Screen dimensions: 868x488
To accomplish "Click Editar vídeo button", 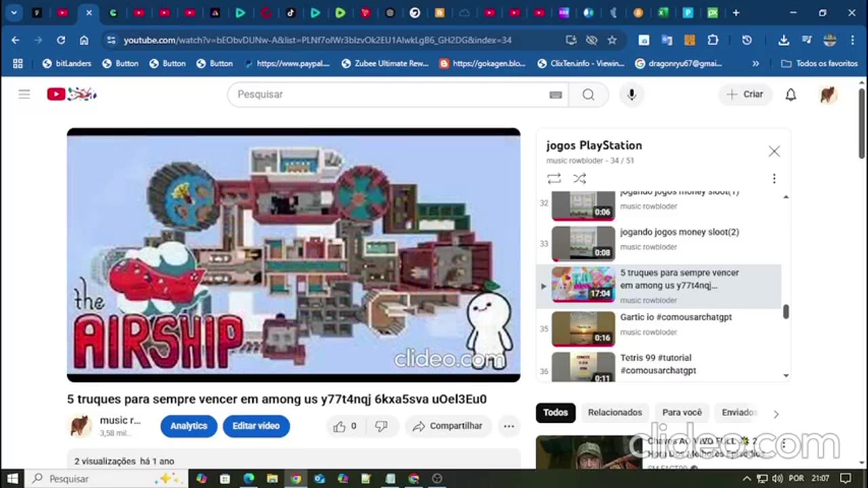I will click(x=256, y=426).
